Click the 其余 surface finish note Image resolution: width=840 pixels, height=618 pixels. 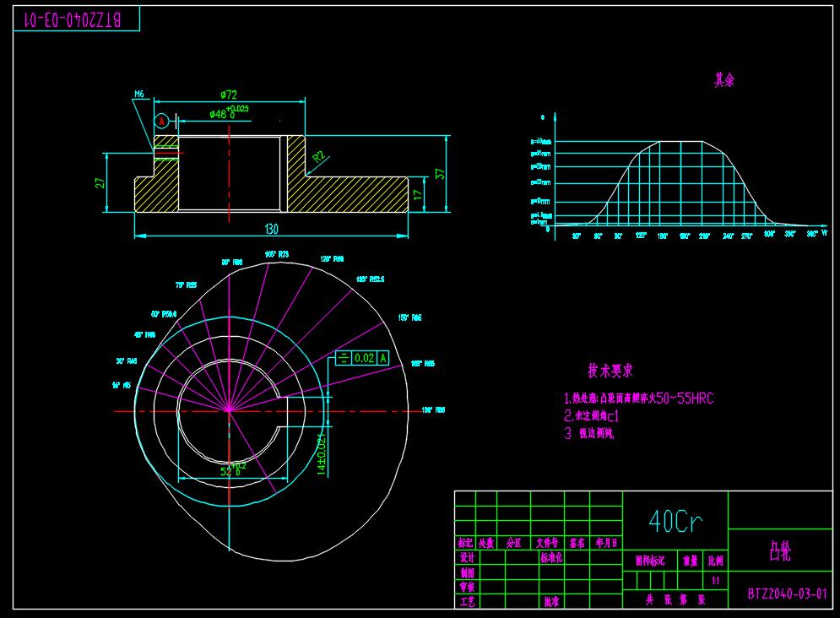(x=724, y=80)
